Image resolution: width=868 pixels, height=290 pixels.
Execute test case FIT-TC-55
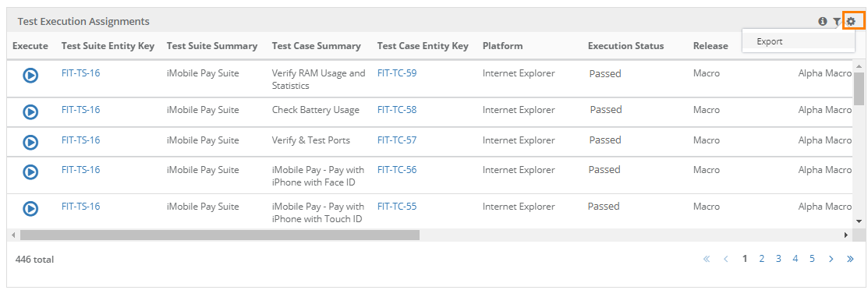pyautogui.click(x=30, y=209)
